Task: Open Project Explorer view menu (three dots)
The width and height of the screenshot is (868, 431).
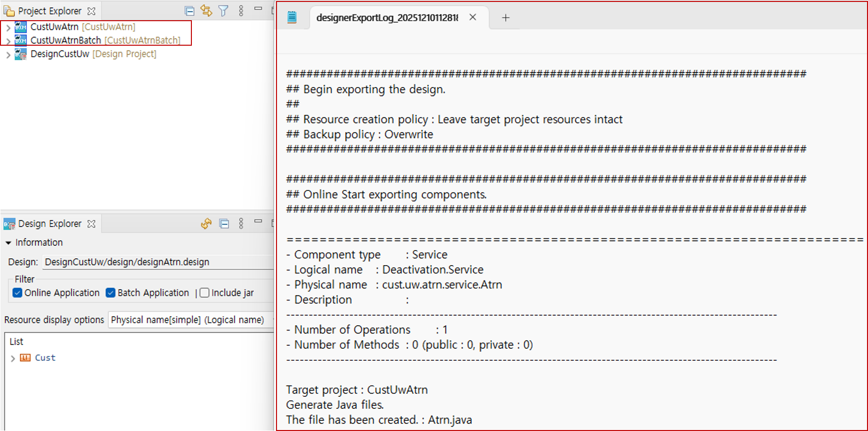Action: (x=241, y=11)
